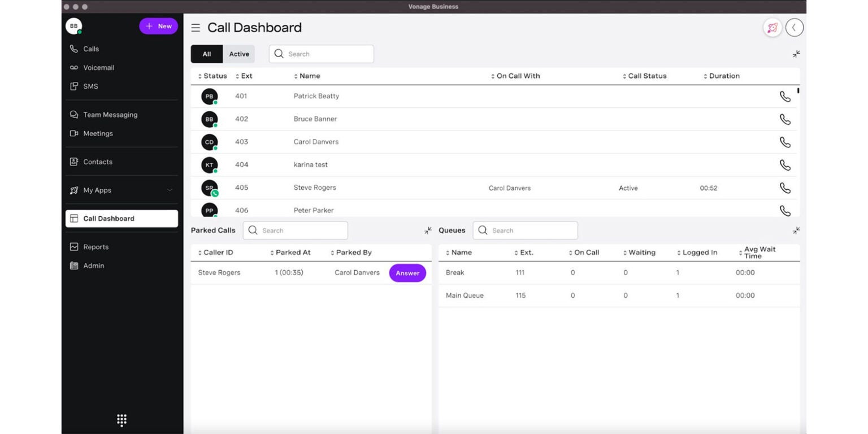
Task: Call Patrick Beatty using phone icon
Action: point(784,97)
